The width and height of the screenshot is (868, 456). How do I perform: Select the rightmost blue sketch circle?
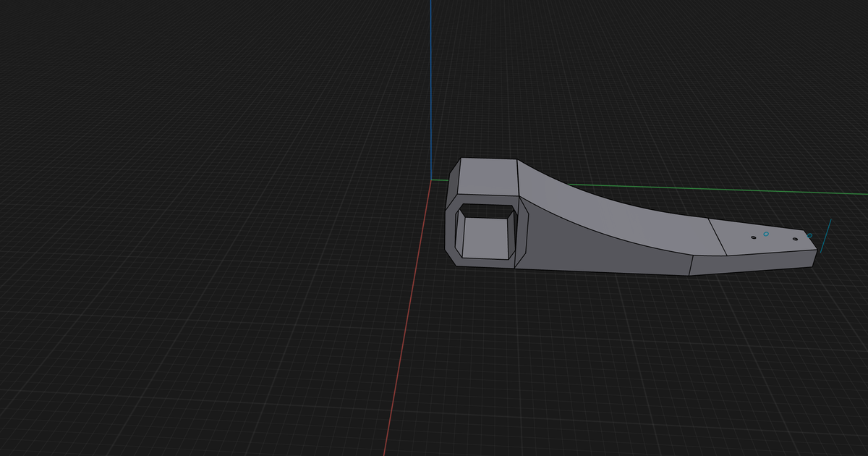(809, 235)
